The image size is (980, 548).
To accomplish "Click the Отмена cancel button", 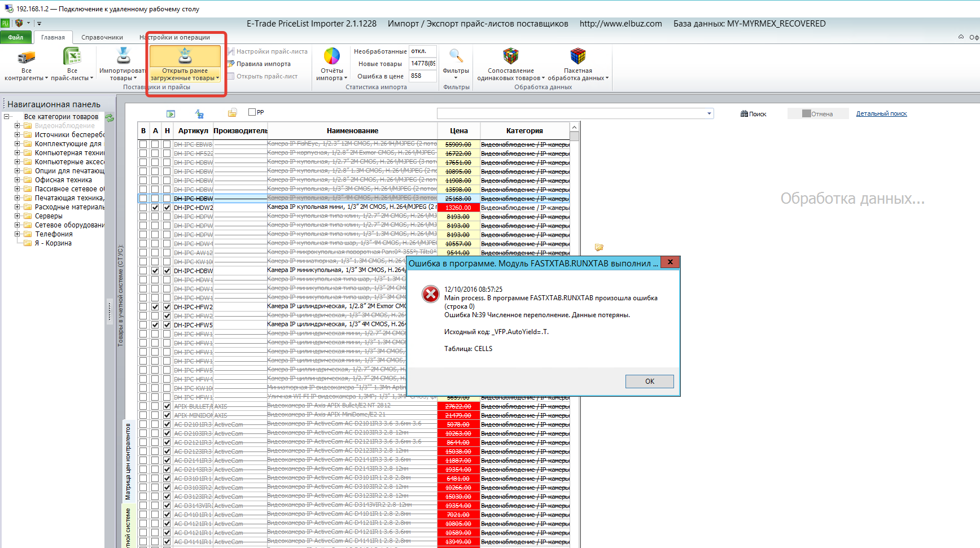I will pyautogui.click(x=818, y=113).
